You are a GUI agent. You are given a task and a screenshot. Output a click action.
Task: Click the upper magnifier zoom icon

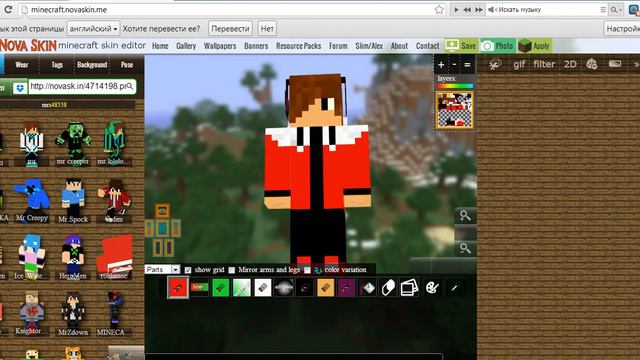[465, 216]
